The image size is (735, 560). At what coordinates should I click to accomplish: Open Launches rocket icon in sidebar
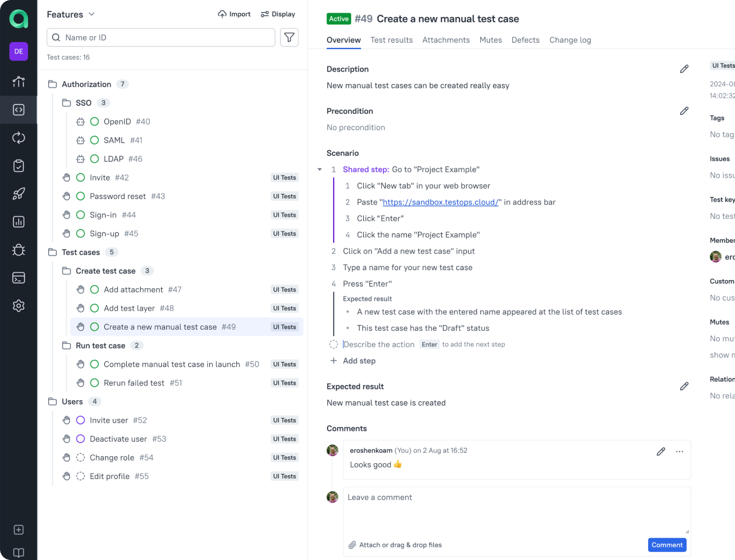click(x=19, y=194)
